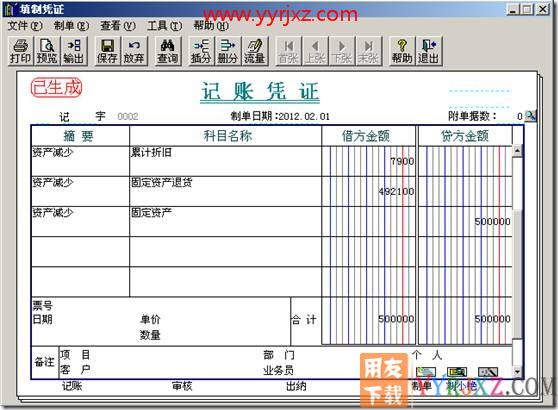Click the 记账 label at bottom
This screenshot has width=558, height=410.
click(x=72, y=386)
